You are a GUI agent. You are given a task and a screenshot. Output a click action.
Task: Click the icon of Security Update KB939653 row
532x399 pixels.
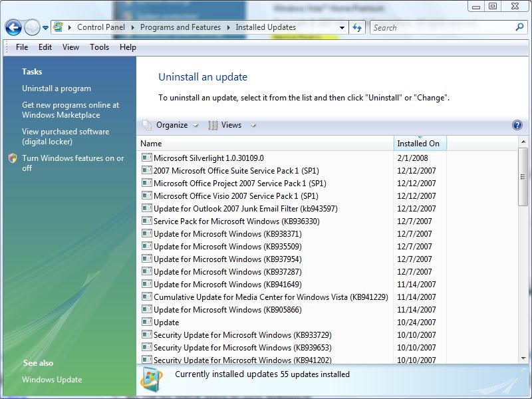click(146, 347)
